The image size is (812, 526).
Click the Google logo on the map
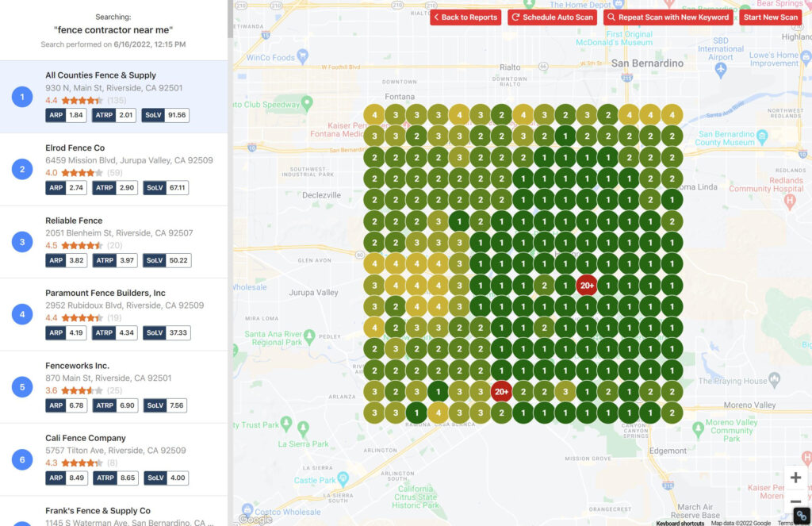click(255, 519)
